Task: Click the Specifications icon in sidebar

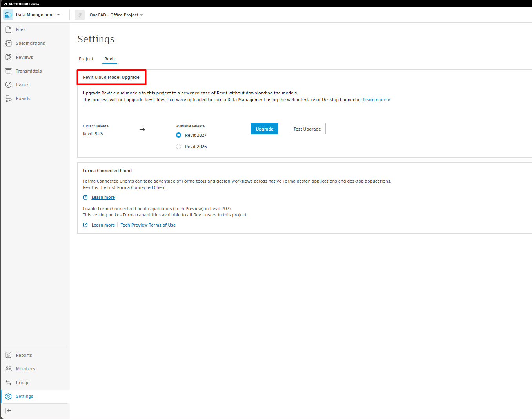Action: coord(8,43)
